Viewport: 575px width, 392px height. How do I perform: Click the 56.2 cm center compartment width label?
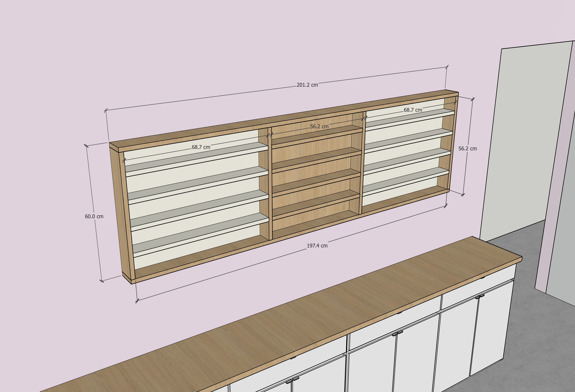click(319, 126)
